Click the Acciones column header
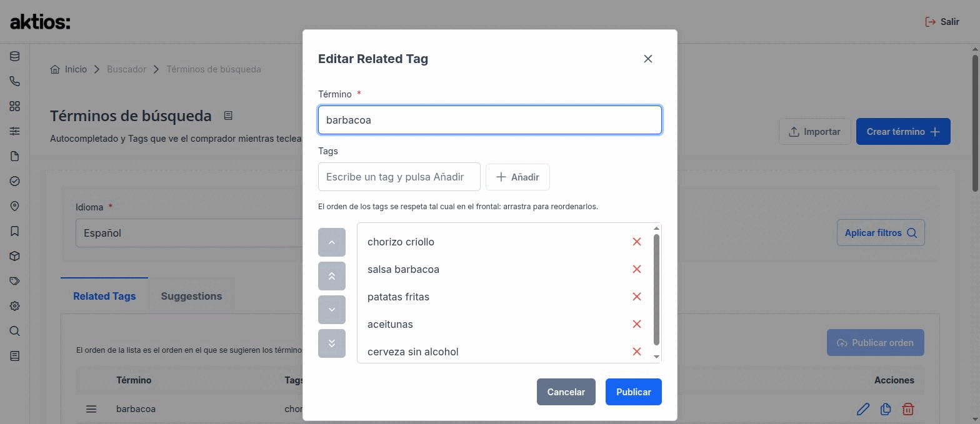 (x=894, y=380)
